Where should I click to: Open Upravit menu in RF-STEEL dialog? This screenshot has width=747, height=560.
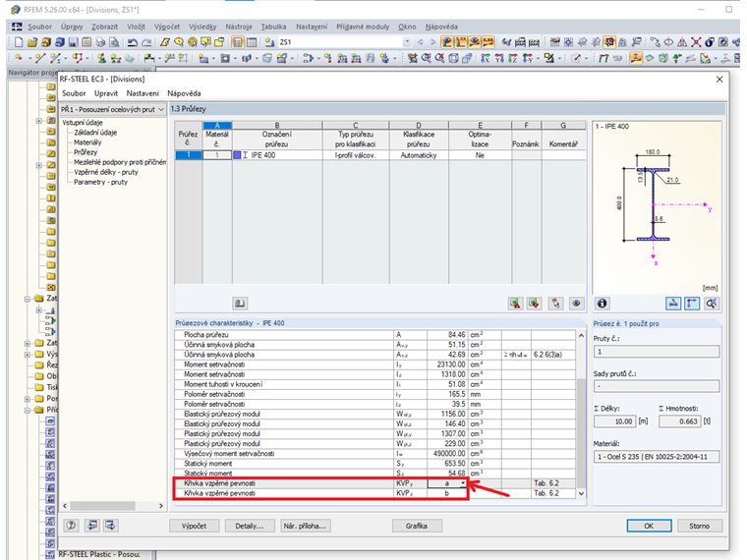(x=106, y=93)
